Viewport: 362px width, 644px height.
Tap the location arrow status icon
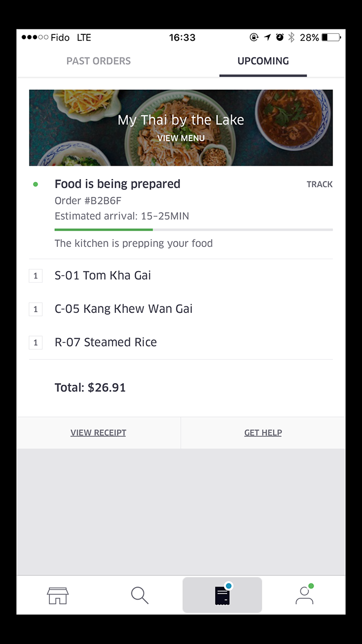(x=268, y=38)
